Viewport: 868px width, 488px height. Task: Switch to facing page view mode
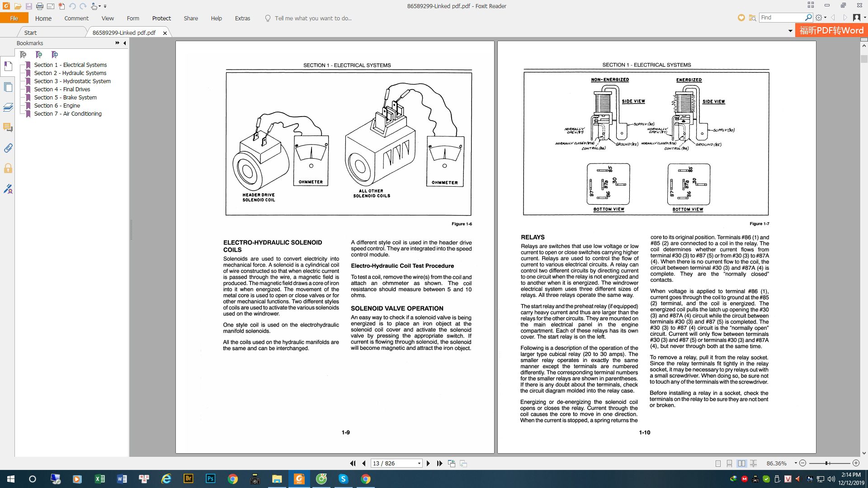coord(742,463)
